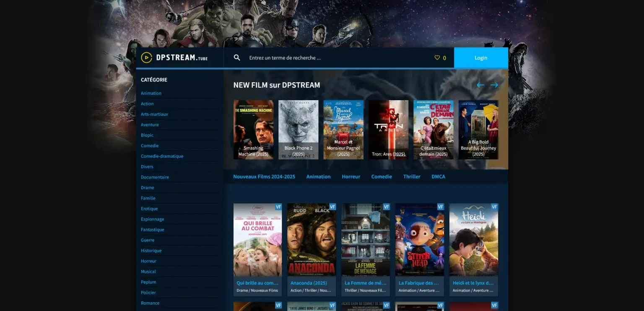
Task: Select the Famille category
Action: coord(148,198)
